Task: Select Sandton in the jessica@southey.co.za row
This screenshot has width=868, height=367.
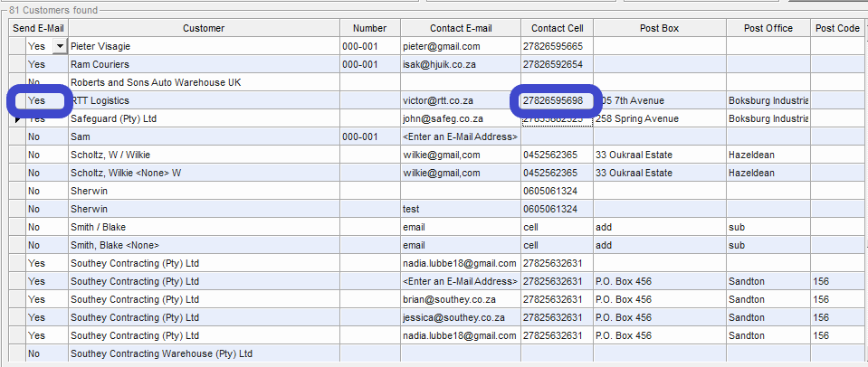Action: pyautogui.click(x=768, y=318)
